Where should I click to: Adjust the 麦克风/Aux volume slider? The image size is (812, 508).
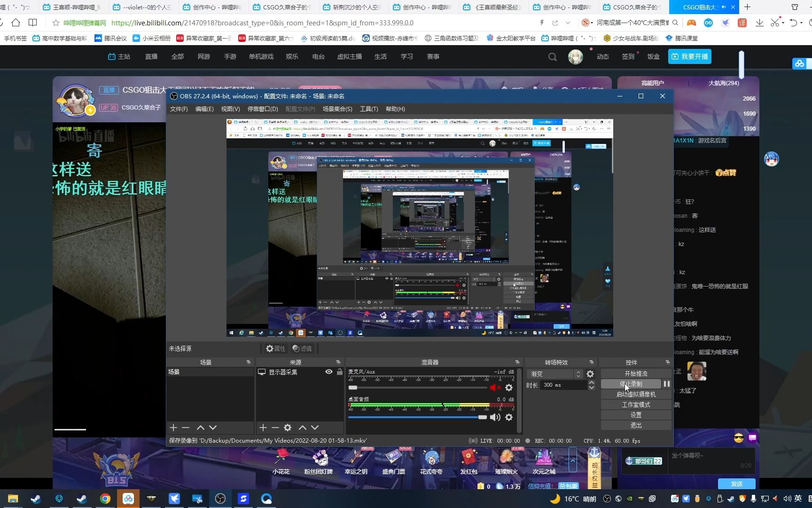click(418, 388)
